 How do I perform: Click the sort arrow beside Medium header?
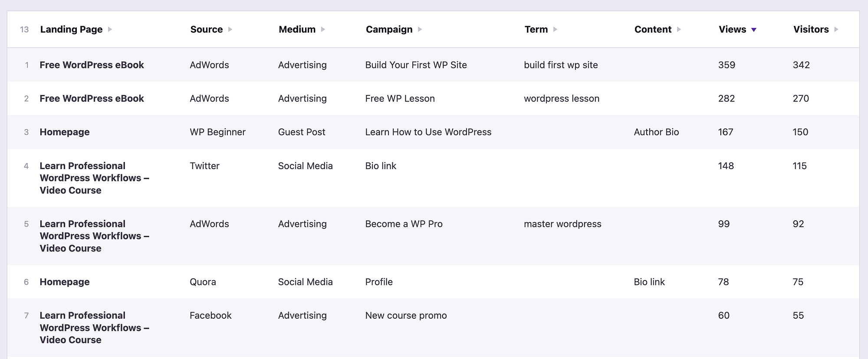click(x=323, y=29)
